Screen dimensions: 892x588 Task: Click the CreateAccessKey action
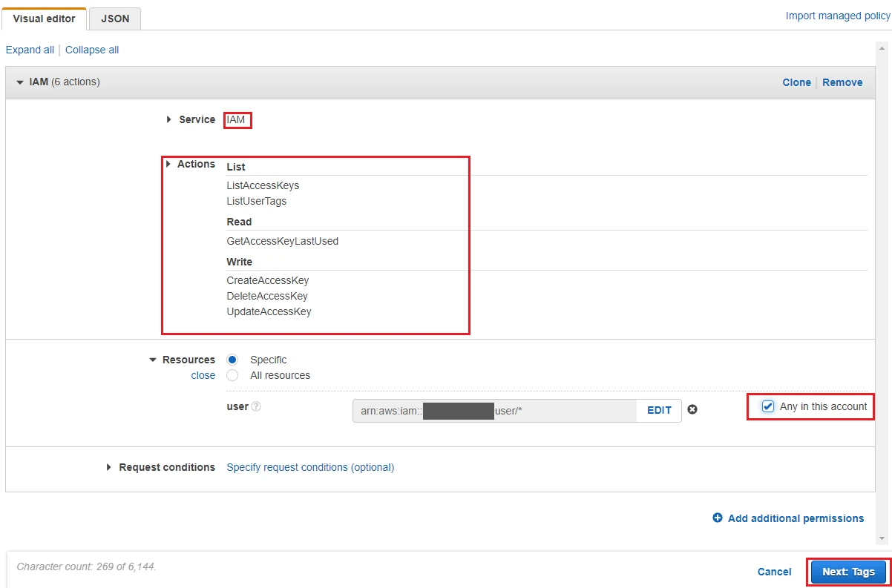coord(267,280)
